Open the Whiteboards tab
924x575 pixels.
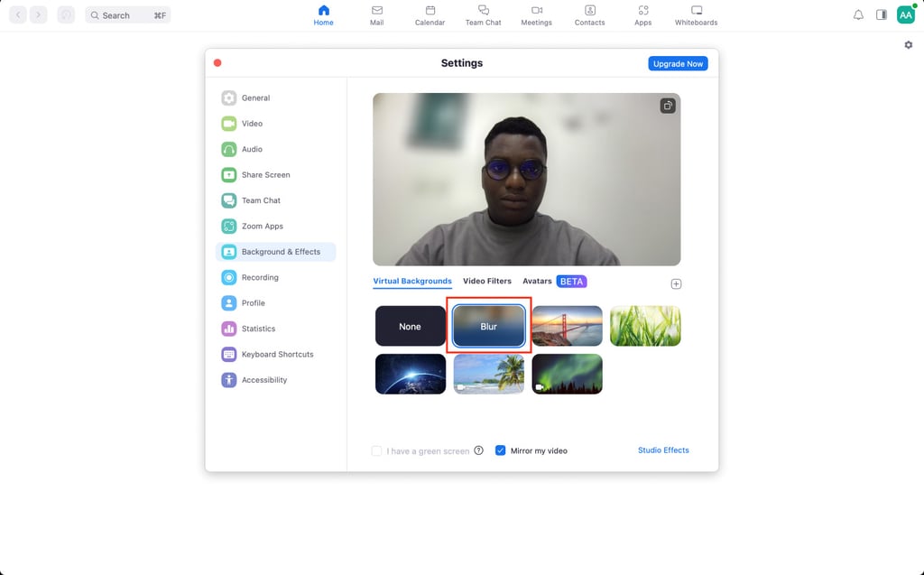696,15
